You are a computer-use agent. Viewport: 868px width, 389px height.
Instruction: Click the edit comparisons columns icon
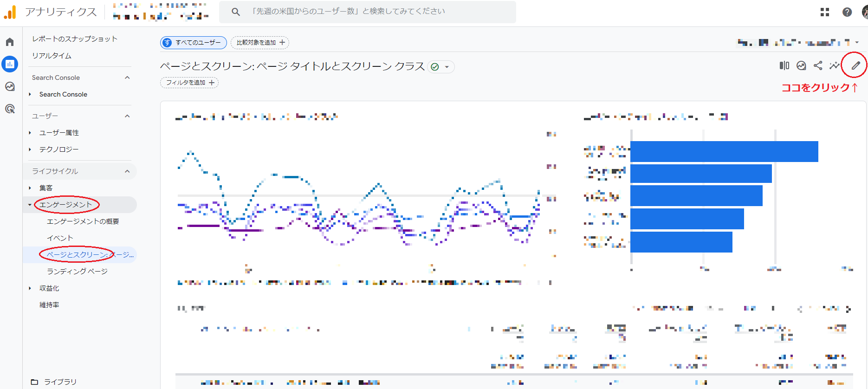[x=784, y=65]
